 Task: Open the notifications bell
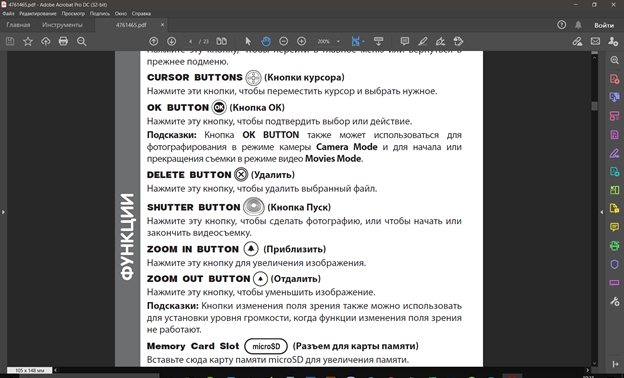(578, 25)
